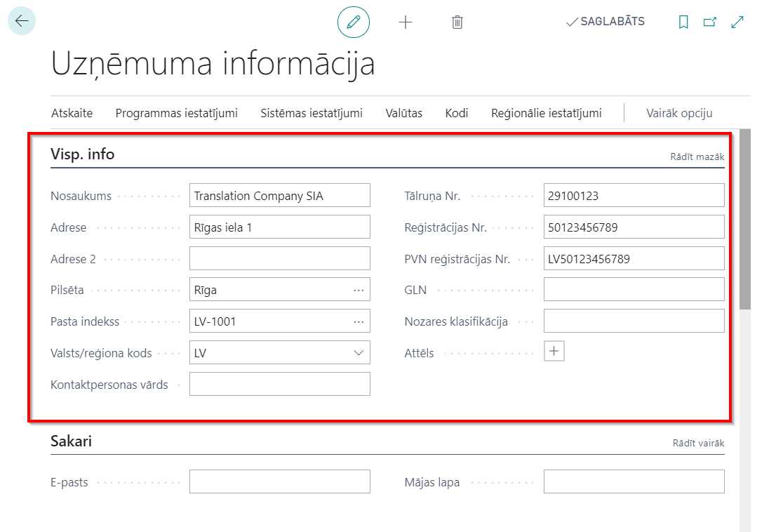
Task: Collapse the Sakari section header
Action: click(x=72, y=441)
